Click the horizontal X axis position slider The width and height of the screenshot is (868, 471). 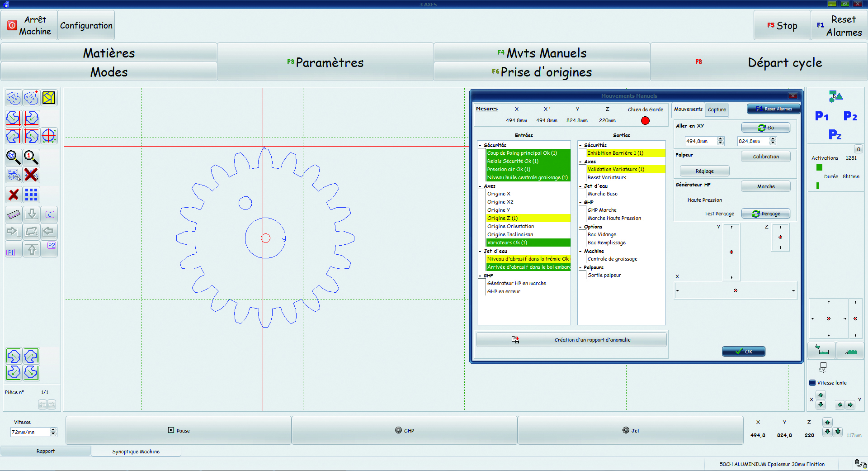point(735,290)
